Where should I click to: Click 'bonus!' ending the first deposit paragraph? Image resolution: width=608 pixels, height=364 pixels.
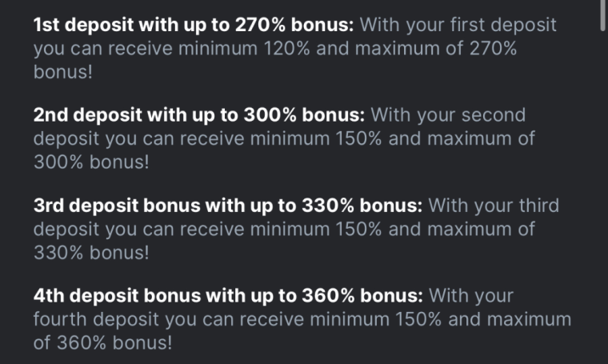tap(62, 71)
